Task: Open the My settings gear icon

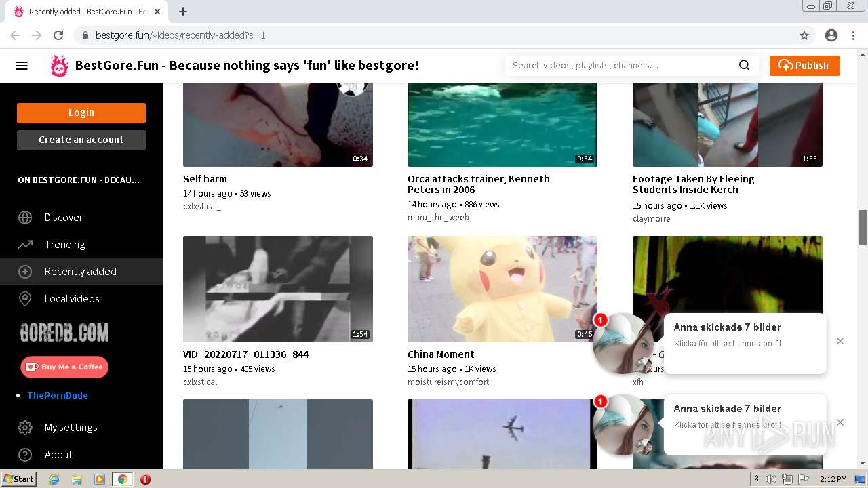Action: coord(25,428)
